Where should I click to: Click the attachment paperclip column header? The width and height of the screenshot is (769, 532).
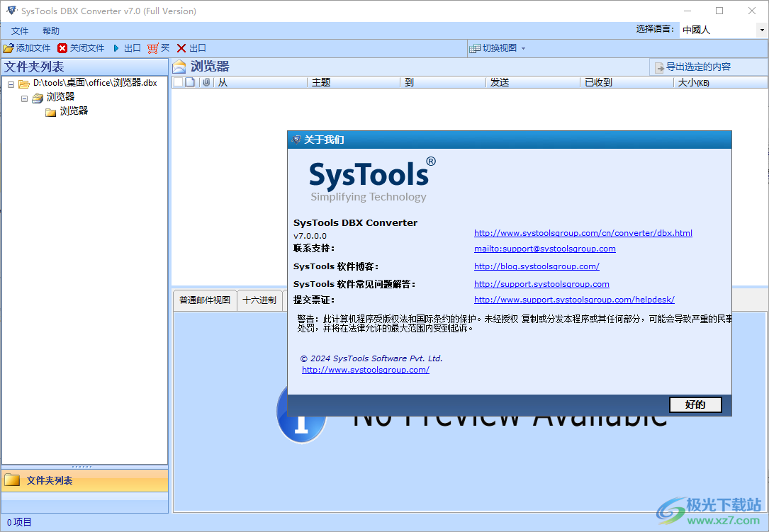pos(206,81)
